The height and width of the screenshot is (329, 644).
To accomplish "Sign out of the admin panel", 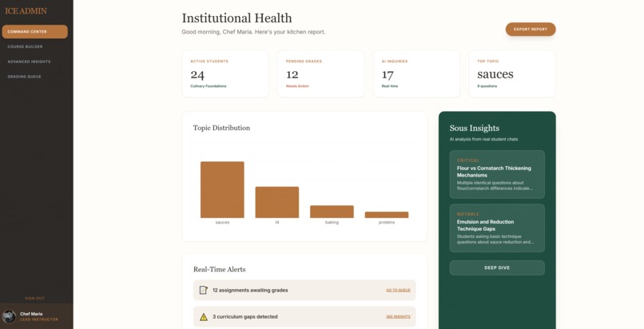I will [x=35, y=298].
